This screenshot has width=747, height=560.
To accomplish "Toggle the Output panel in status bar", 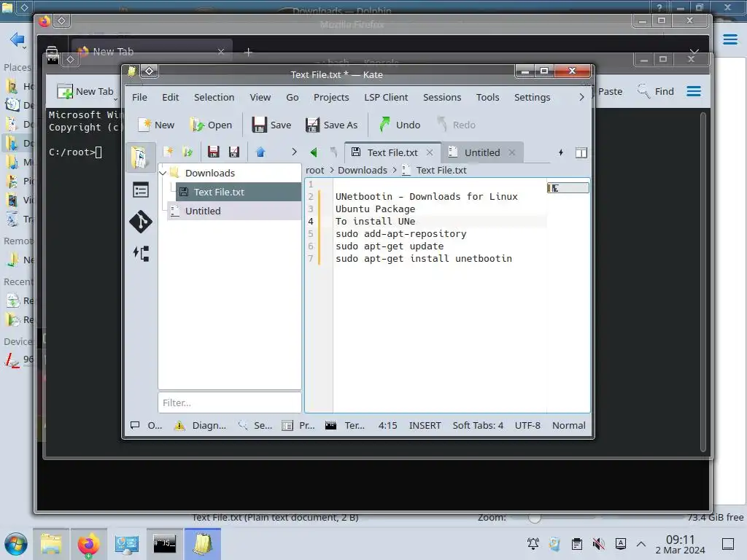I will 146,425.
